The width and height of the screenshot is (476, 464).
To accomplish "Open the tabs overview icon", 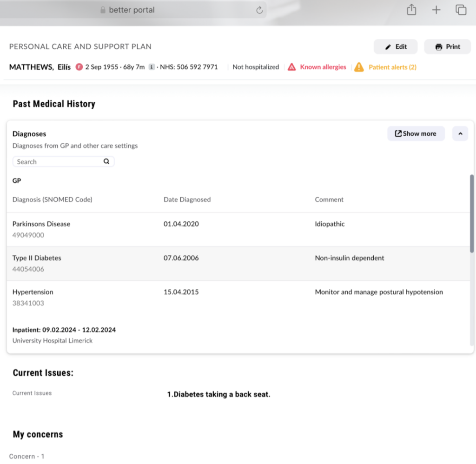I will 461,10.
